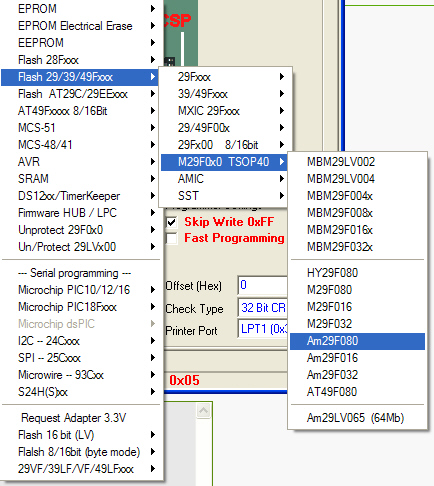
Task: Select MBM29LV002 device
Action: pos(357,162)
